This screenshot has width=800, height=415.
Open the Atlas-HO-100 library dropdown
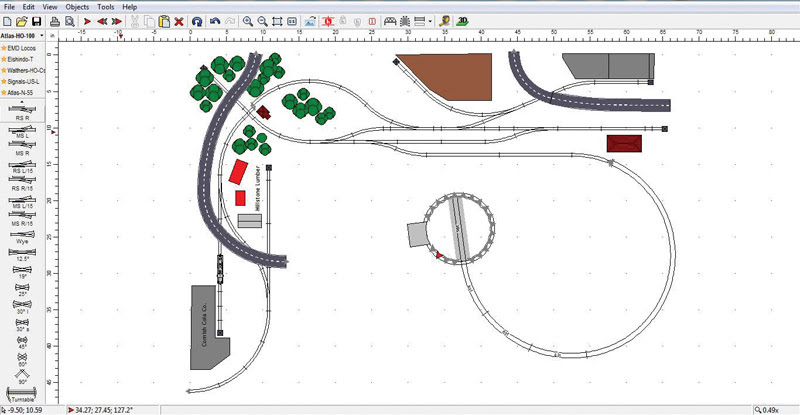pyautogui.click(x=27, y=36)
